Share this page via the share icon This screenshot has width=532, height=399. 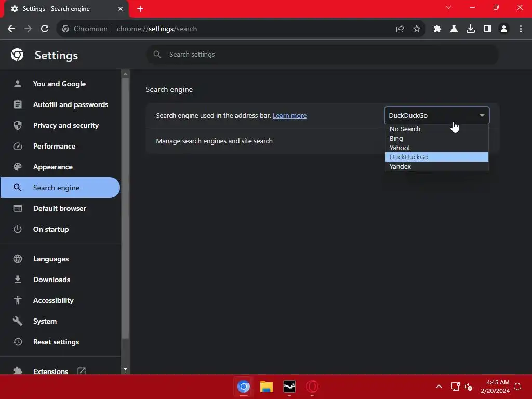tap(400, 29)
